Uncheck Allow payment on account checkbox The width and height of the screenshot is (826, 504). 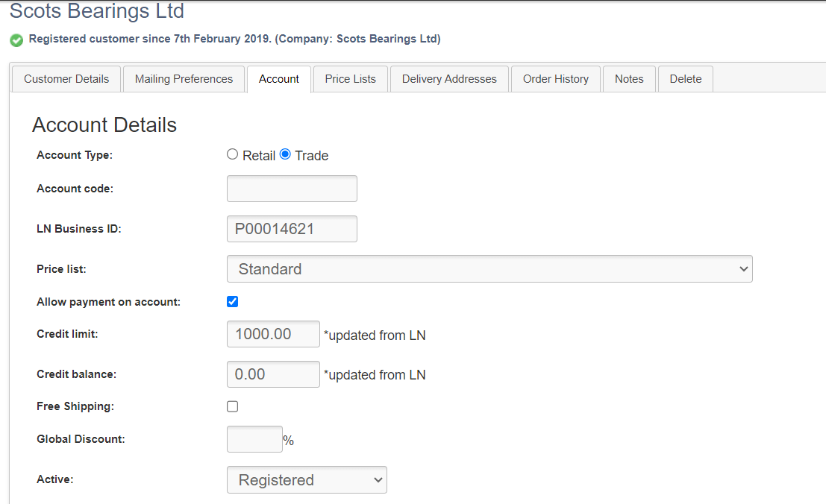point(232,301)
